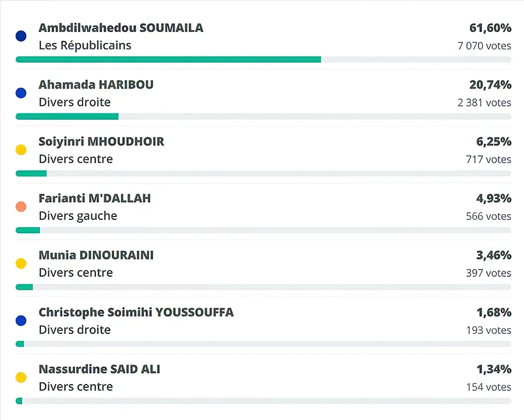
Task: Select candidate name Ambdilwahedou SOUMAILA
Action: point(121,28)
